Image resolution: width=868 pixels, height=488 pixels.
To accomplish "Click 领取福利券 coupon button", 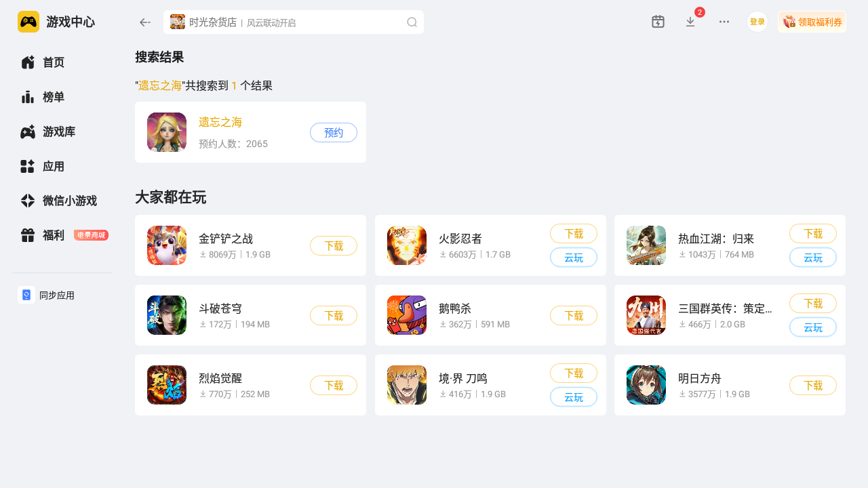I will pyautogui.click(x=812, y=22).
